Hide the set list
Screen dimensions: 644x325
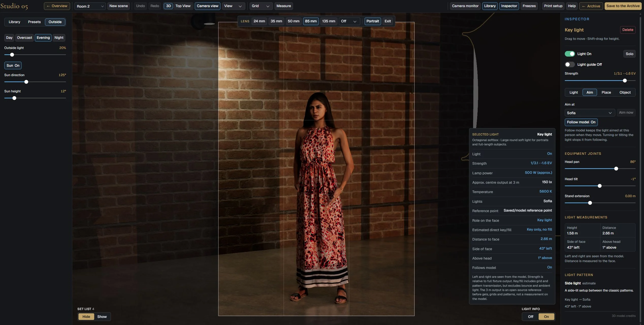tap(86, 317)
